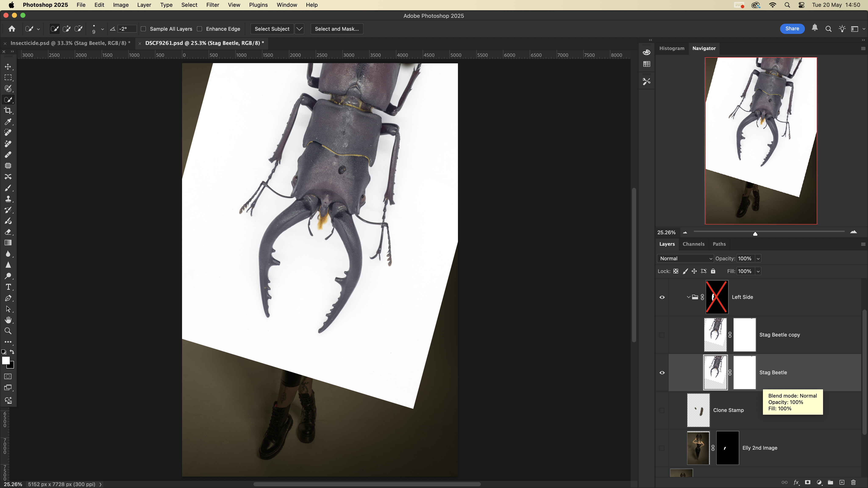Viewport: 868px width, 488px height.
Task: Enable the Enhance Edge checkbox
Action: [199, 29]
